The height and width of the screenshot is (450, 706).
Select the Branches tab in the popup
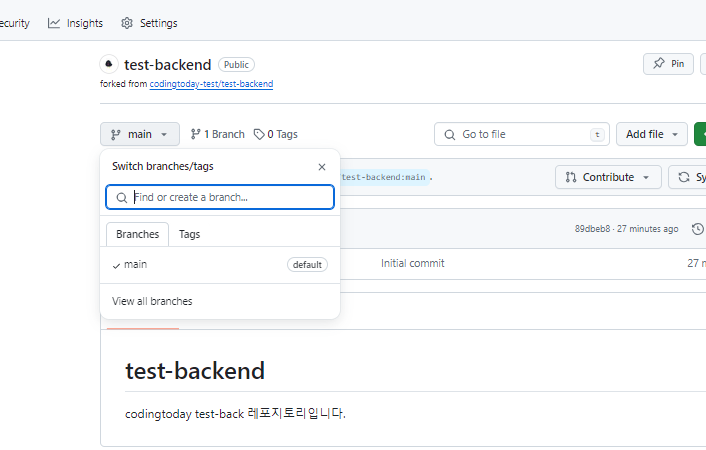137,234
